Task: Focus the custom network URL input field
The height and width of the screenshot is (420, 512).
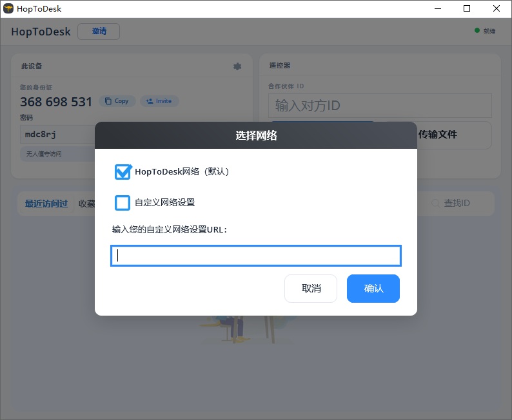Action: pos(256,256)
